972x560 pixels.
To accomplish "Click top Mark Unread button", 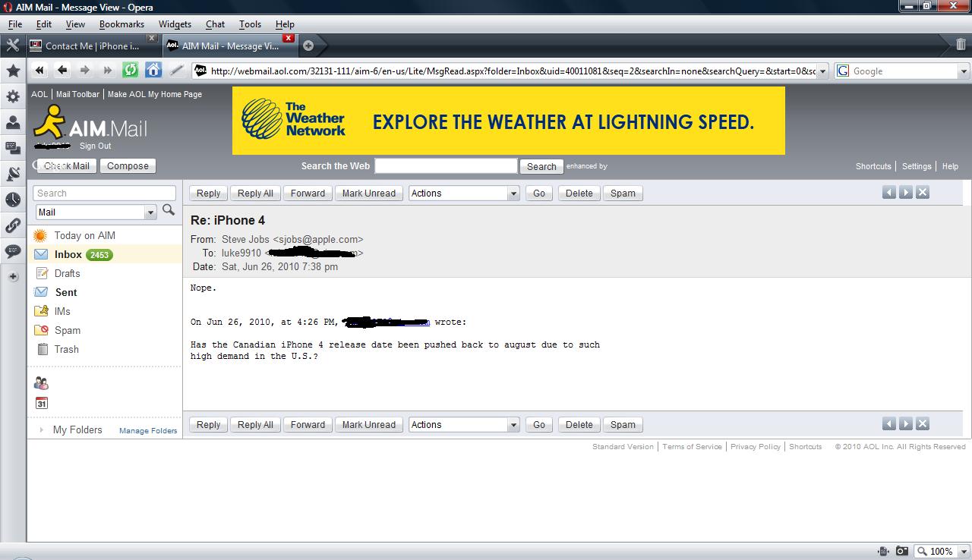I will [x=369, y=193].
